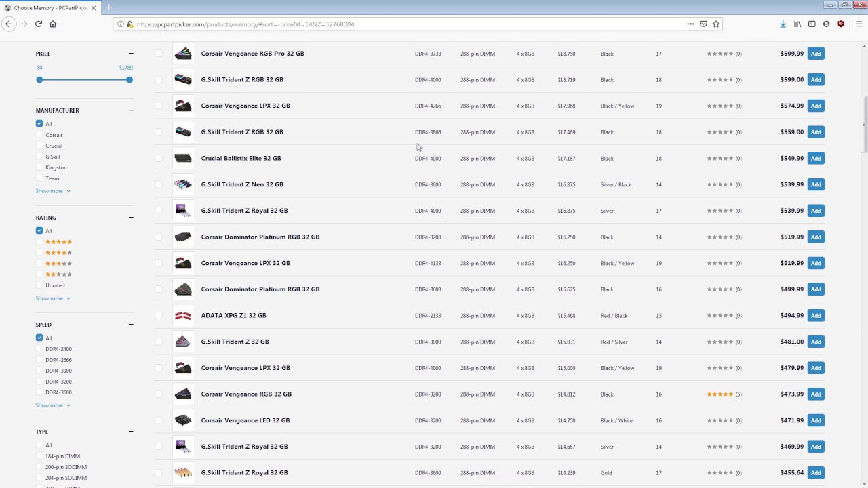The height and width of the screenshot is (488, 868).
Task: Save the page to Pocket
Action: 703,24
